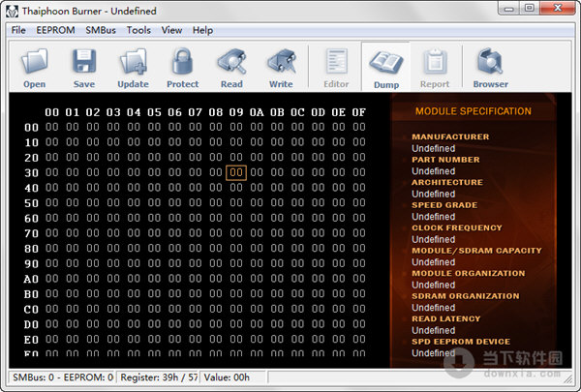
Task: Click the Write chip icon
Action: point(281,62)
